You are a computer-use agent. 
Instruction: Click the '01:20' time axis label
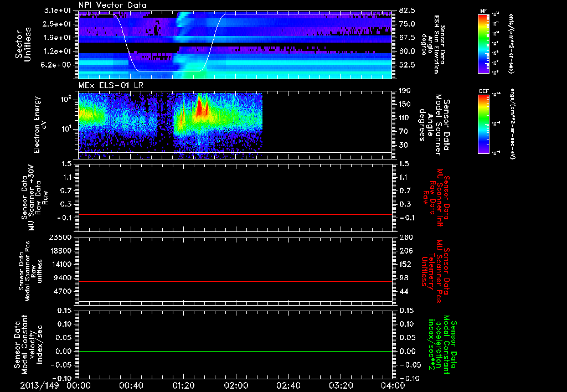click(183, 385)
